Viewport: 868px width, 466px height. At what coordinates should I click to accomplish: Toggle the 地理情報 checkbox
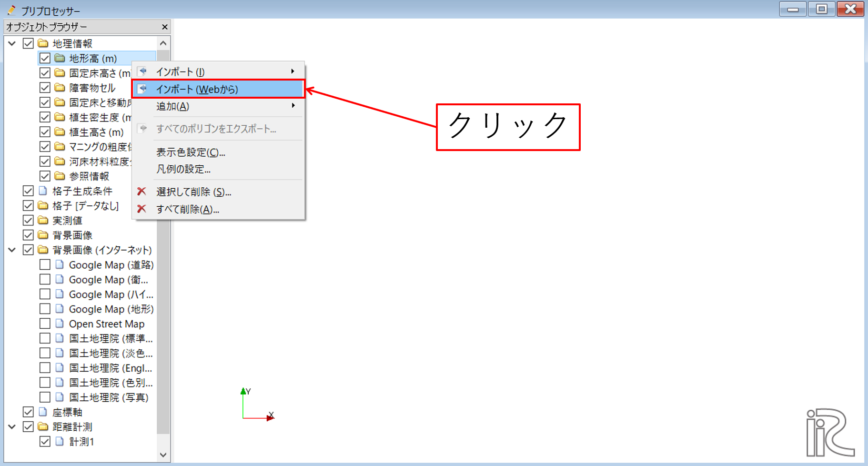(x=28, y=43)
